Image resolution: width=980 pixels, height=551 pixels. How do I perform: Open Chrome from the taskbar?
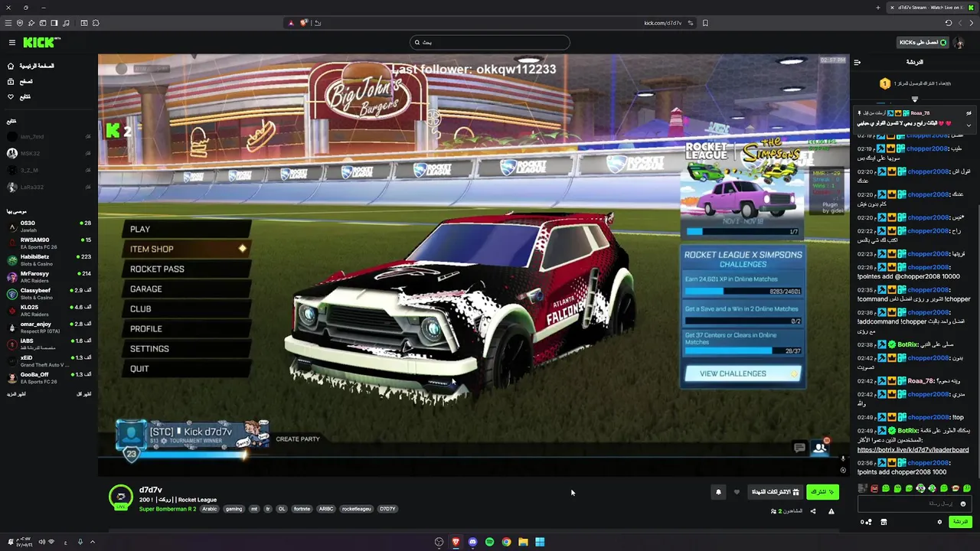click(x=506, y=542)
